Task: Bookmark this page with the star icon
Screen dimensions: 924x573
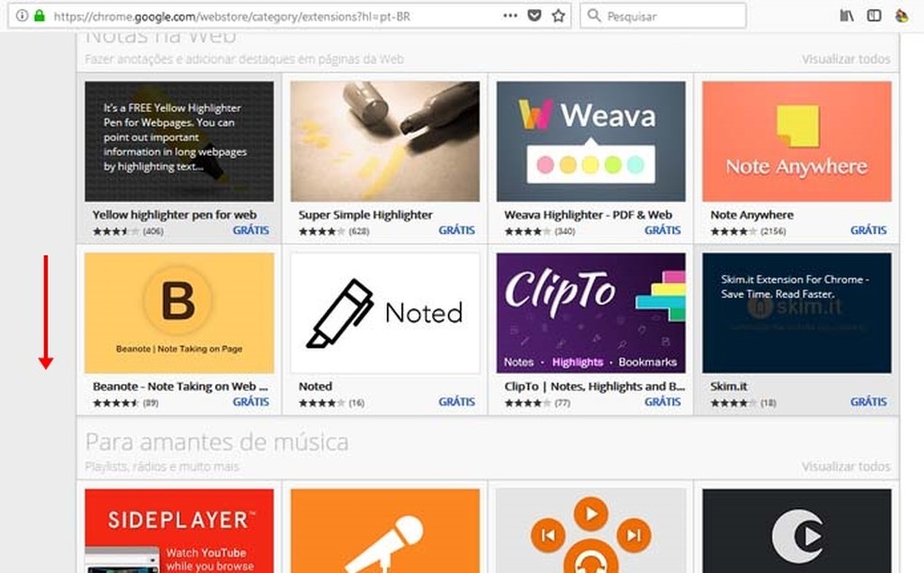Action: 559,16
